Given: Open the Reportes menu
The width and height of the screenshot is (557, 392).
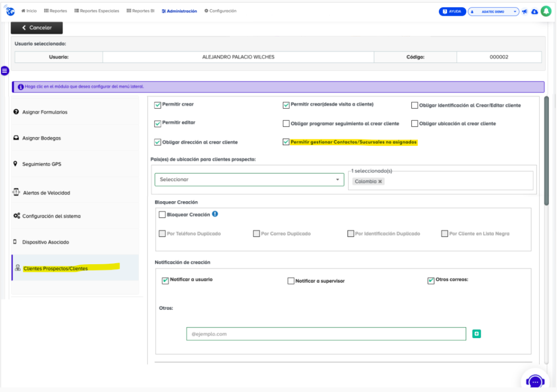Looking at the screenshot, I should [55, 11].
